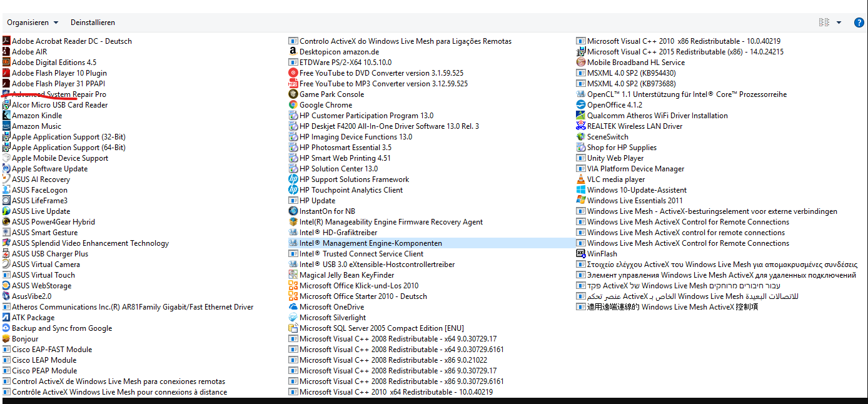Click the ASUS AI Recovery icon
This screenshot has width=868, height=404.
tap(6, 179)
